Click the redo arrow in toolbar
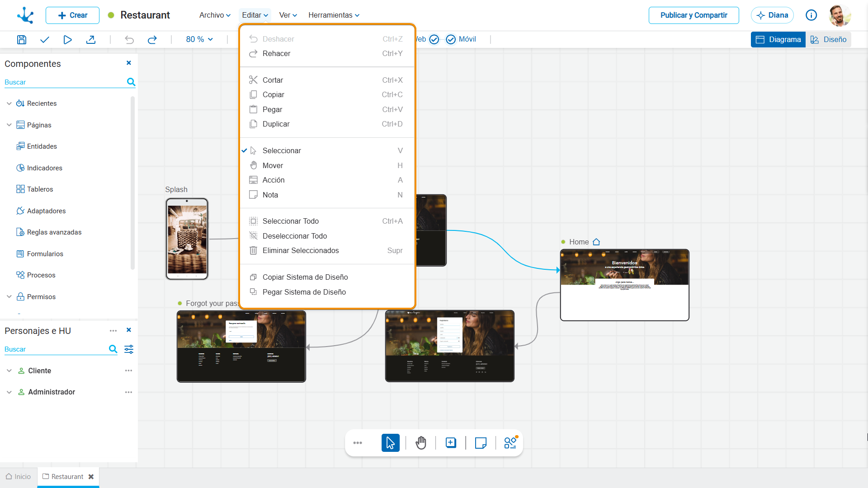This screenshot has height=488, width=868. (152, 40)
